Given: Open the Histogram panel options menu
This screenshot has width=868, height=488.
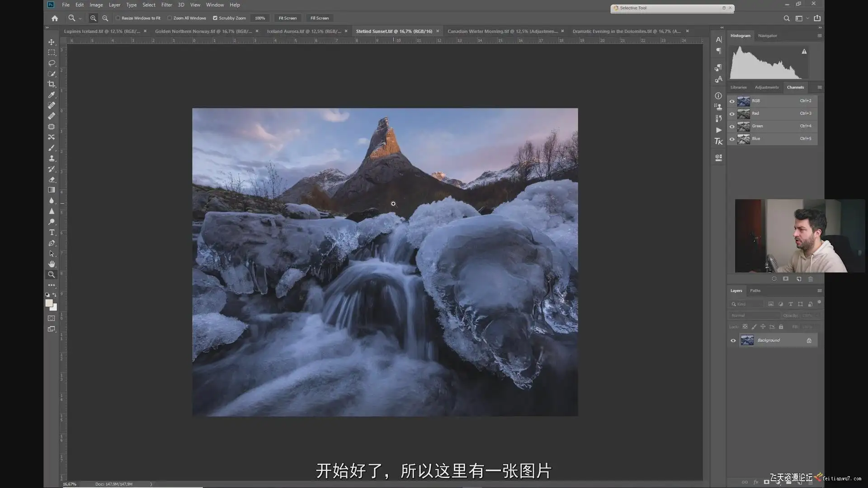Looking at the screenshot, I should pos(819,36).
